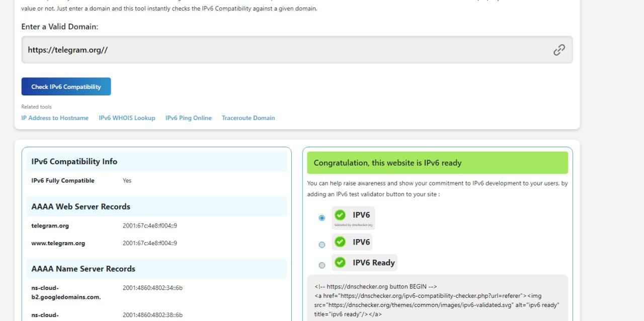Screen dimensions: 644x321
Task: Click the link icon in the domain field
Action: [x=559, y=50]
